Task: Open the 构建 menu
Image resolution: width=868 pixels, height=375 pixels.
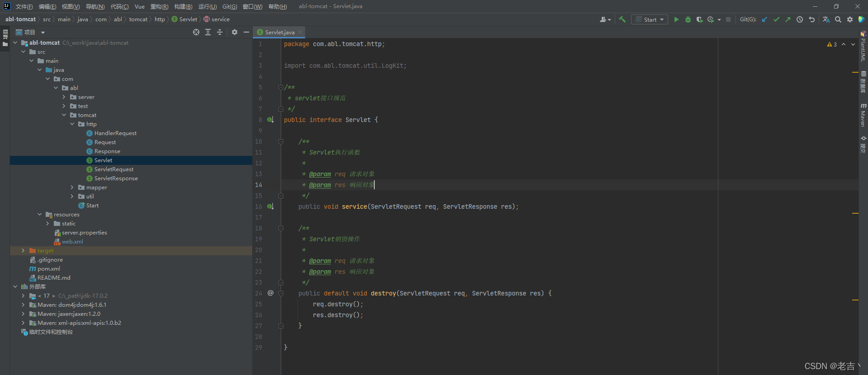Action: pos(183,7)
